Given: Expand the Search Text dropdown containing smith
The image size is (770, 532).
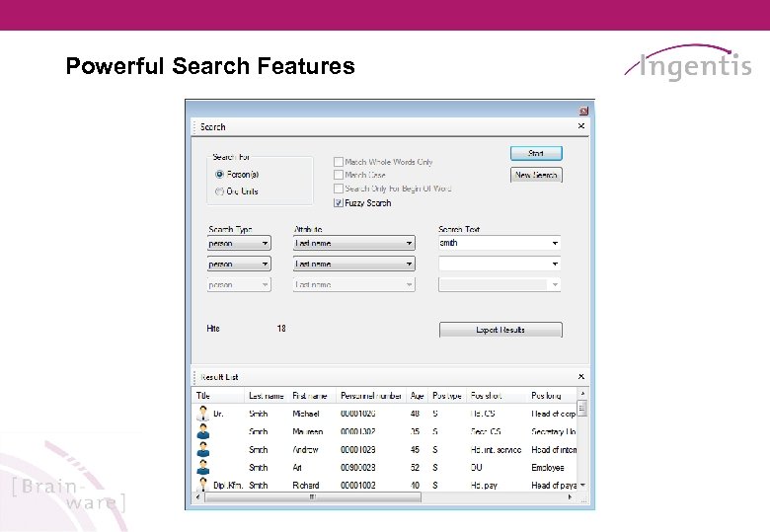Looking at the screenshot, I should coord(555,244).
